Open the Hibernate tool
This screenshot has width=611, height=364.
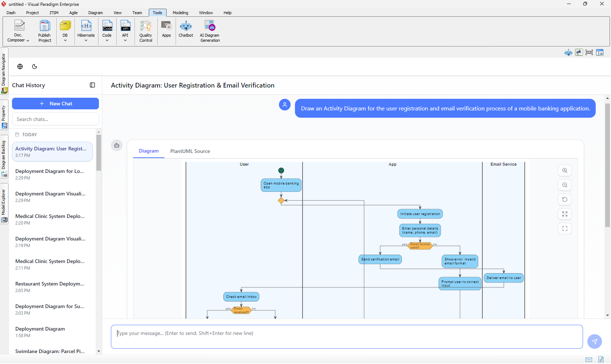(86, 31)
